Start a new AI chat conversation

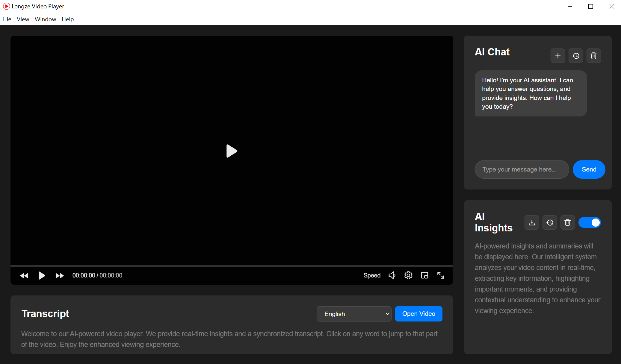point(557,56)
